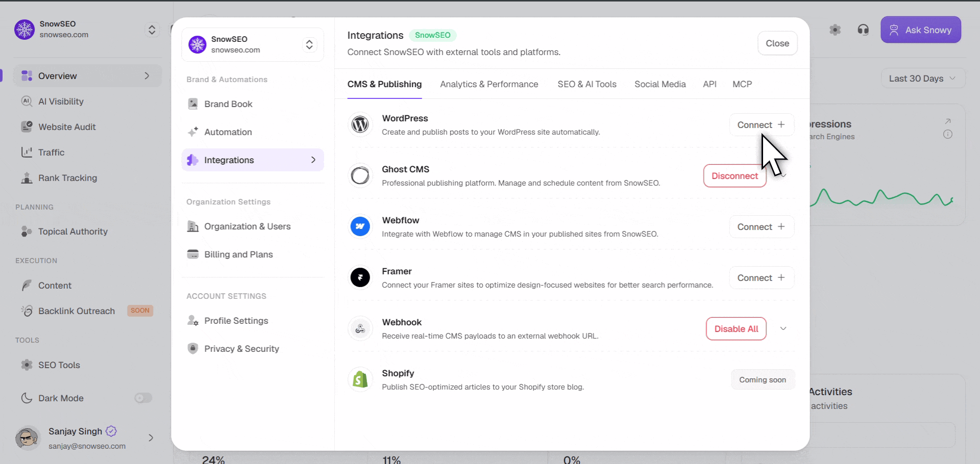Screen dimensions: 980x464
Task: Click the Automation sparkle icon
Action: (x=193, y=132)
